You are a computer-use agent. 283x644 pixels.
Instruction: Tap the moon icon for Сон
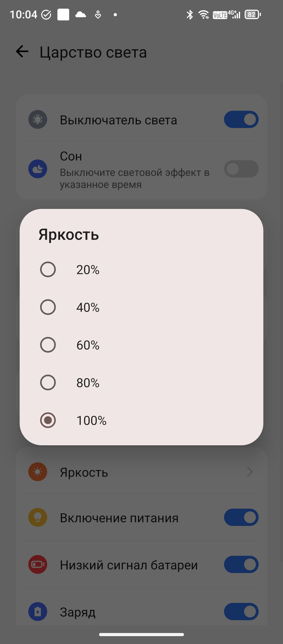(38, 169)
